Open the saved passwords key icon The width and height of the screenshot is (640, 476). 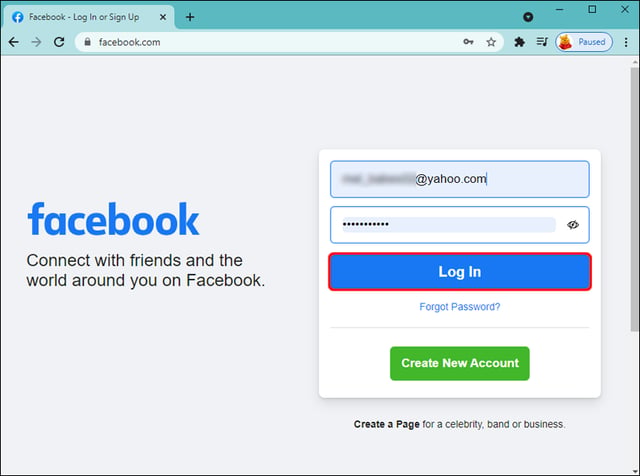click(x=468, y=42)
